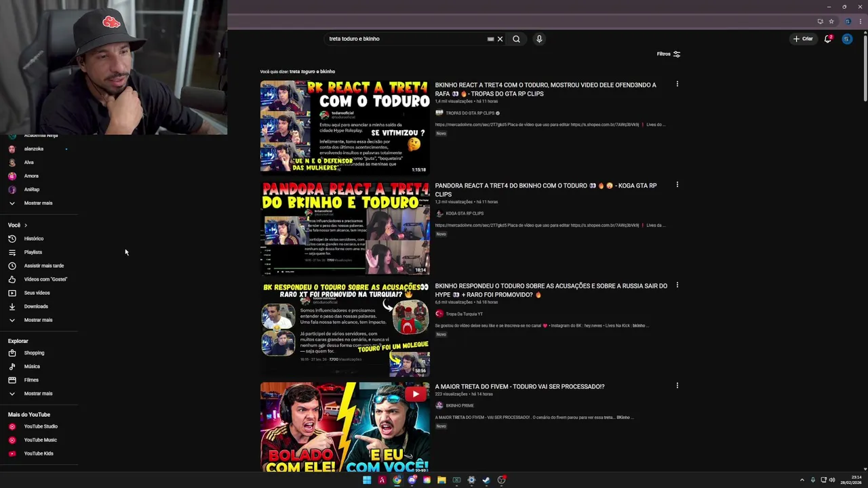Bookmark page with Chrome star icon

coord(831,21)
